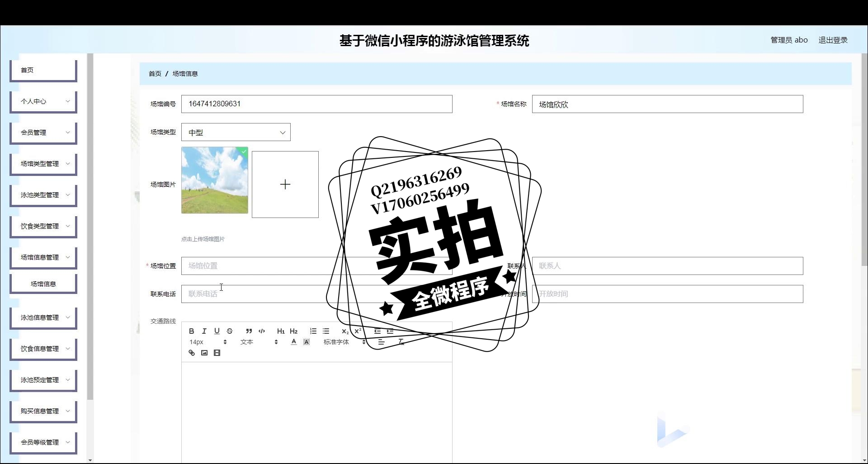Expand the 会员管理 sidebar menu
The height and width of the screenshot is (464, 868).
point(43,133)
